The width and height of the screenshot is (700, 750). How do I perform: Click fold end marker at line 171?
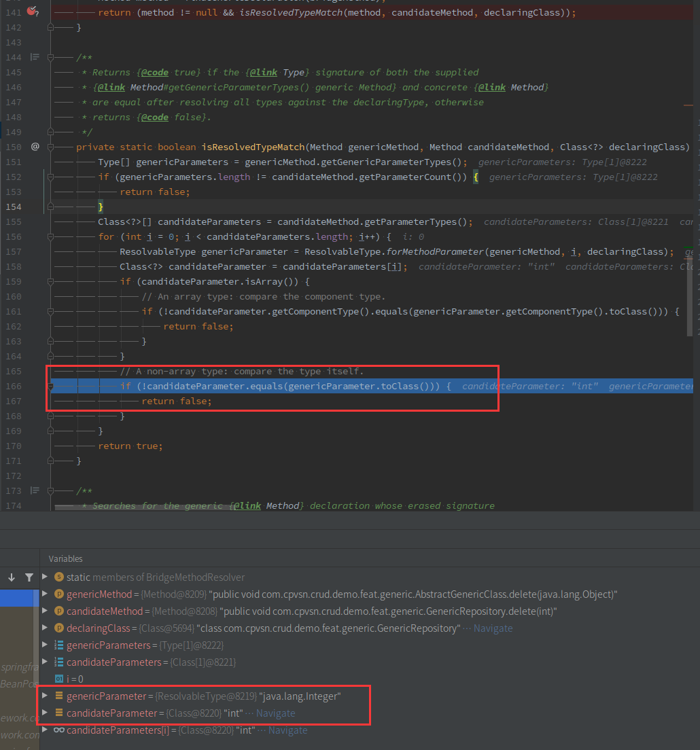tap(50, 461)
